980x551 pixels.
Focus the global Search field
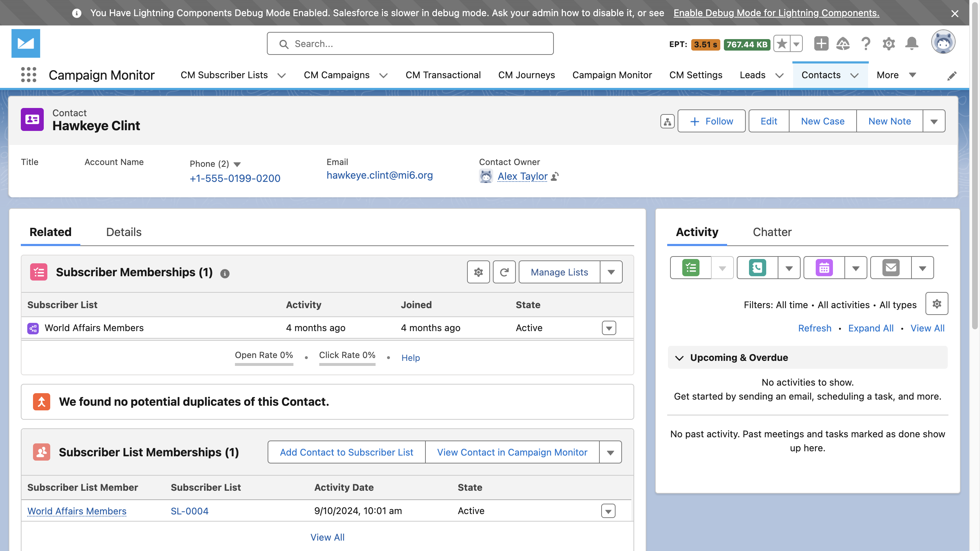(x=410, y=44)
